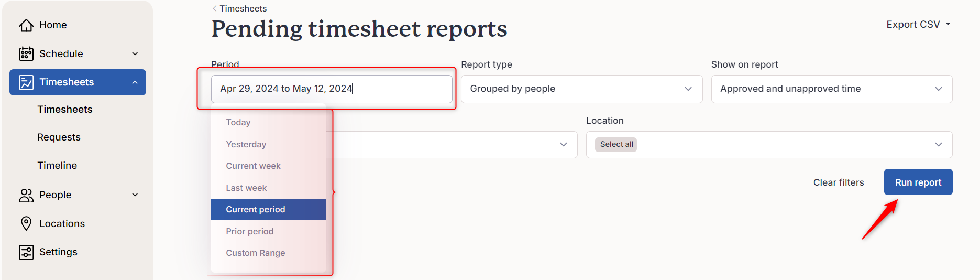Expand the People menu chevron
This screenshot has height=280, width=980.
pyautogui.click(x=135, y=195)
